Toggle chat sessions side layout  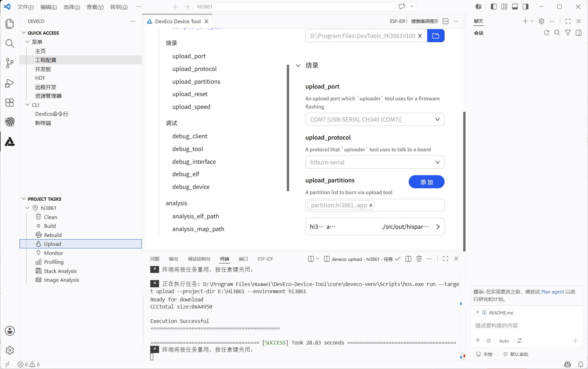(579, 33)
